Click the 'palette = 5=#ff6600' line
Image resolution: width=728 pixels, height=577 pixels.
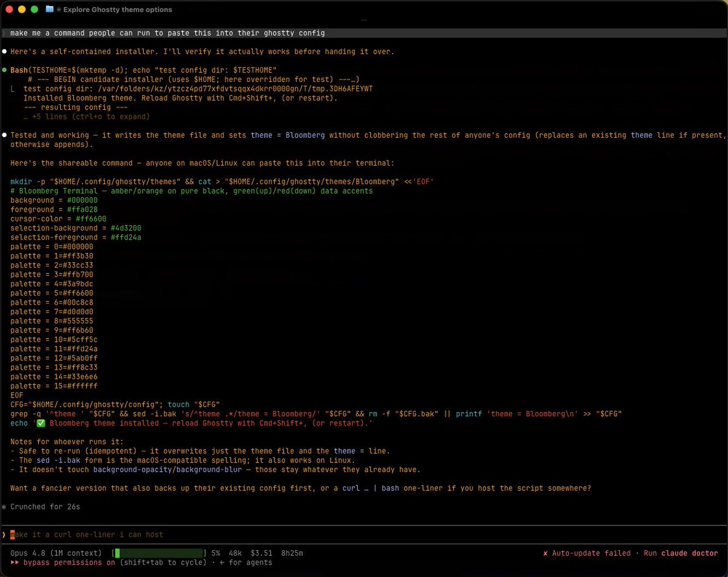tap(52, 293)
